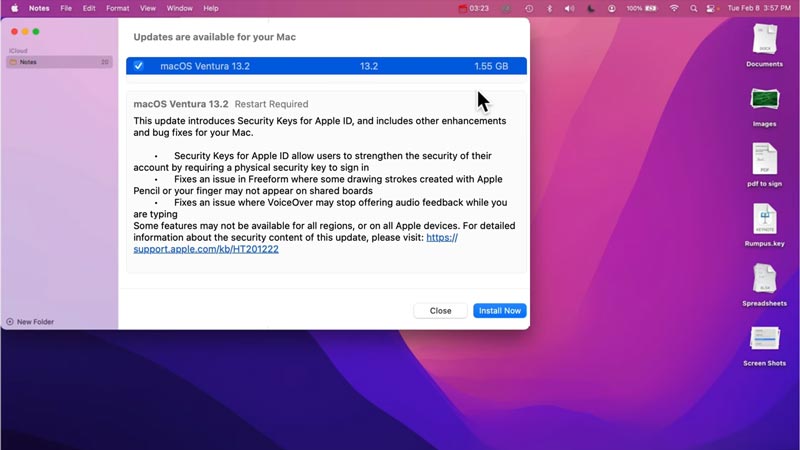Select the macOS Ventura 13.2 update row
This screenshot has height=450, width=800.
(x=327, y=66)
